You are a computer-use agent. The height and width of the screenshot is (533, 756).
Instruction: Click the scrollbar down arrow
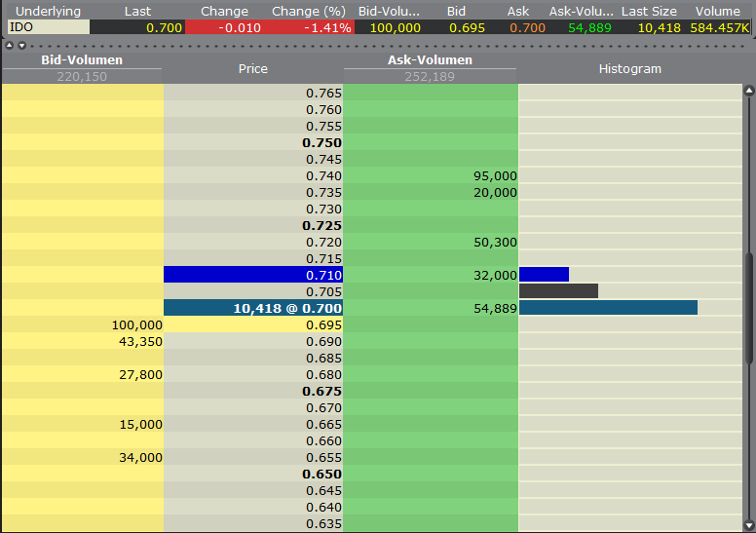(x=749, y=526)
